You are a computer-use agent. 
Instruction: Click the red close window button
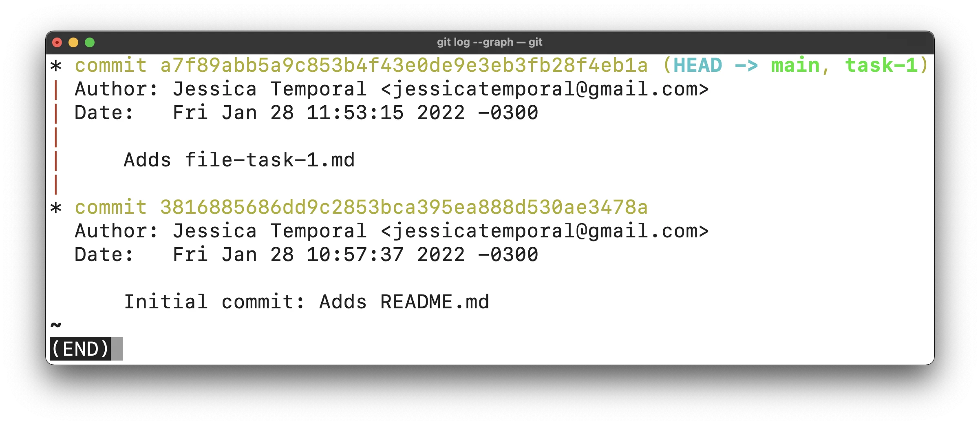(x=57, y=42)
